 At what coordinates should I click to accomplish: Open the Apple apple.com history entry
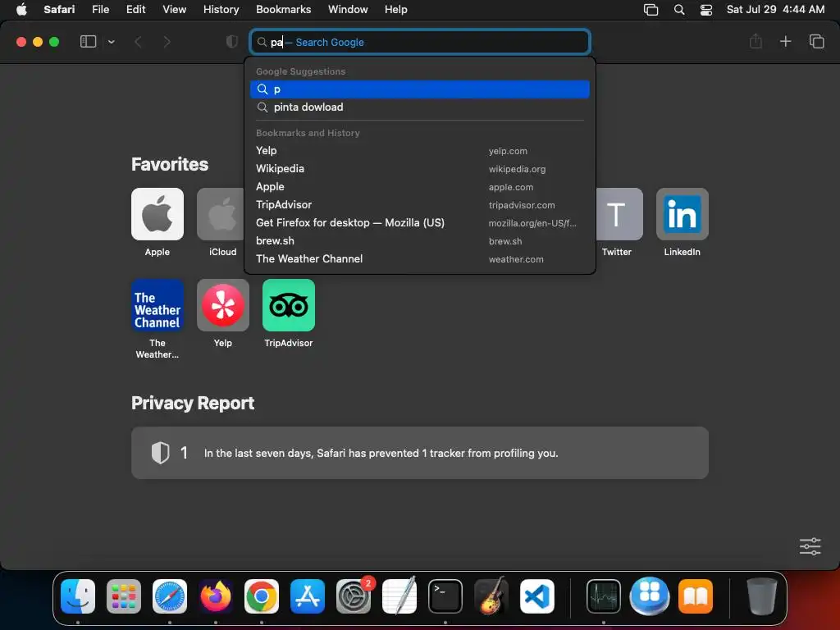click(420, 187)
